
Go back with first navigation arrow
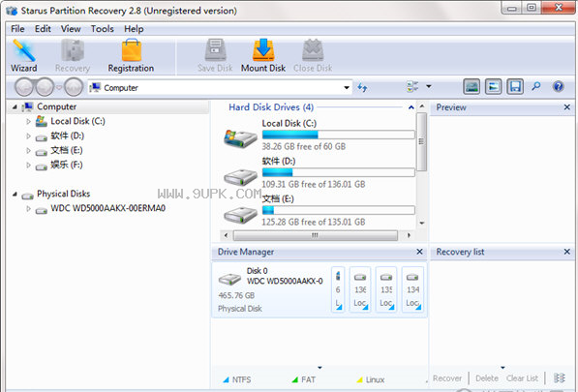(x=24, y=87)
